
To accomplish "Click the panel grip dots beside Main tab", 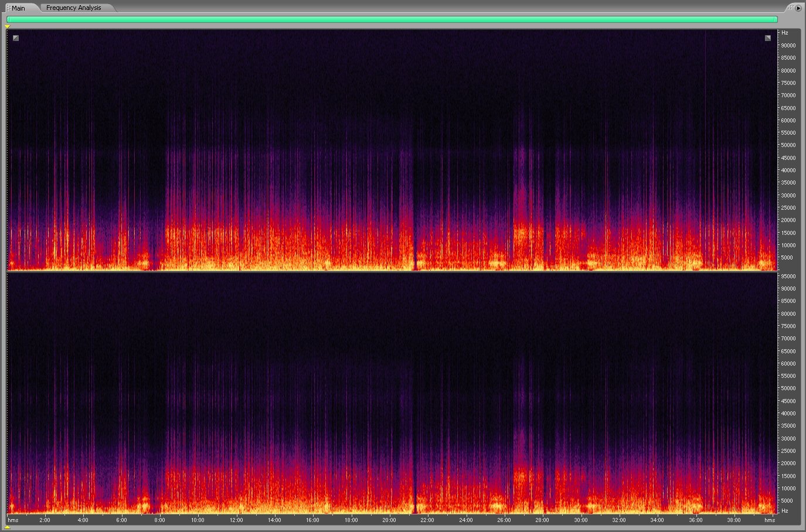I will tap(8, 8).
